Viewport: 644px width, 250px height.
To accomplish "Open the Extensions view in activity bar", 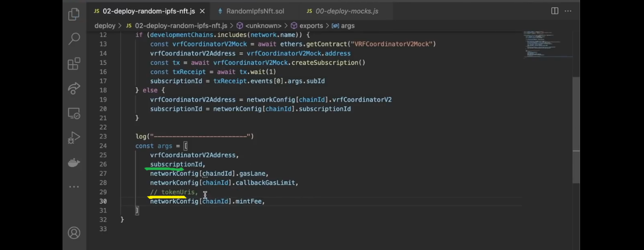I will pos(74,64).
